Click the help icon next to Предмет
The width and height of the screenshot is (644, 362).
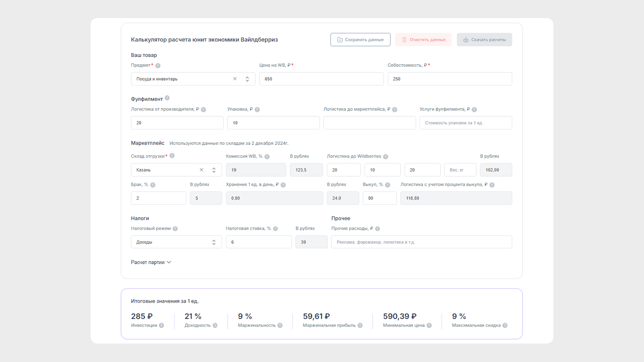pos(158,66)
